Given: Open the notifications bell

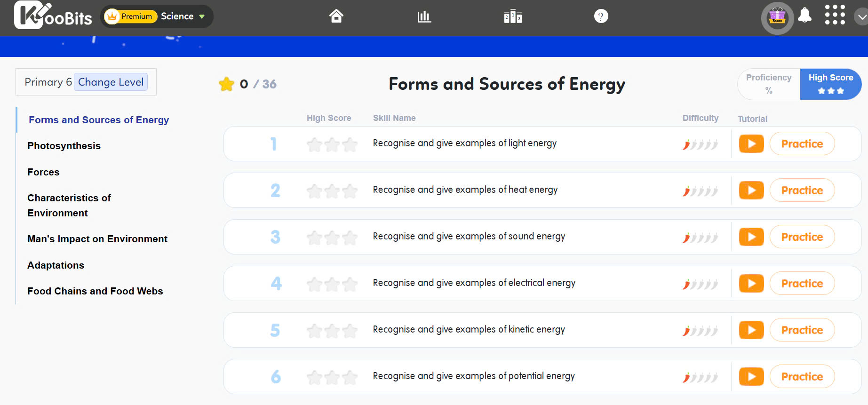Looking at the screenshot, I should [x=805, y=16].
